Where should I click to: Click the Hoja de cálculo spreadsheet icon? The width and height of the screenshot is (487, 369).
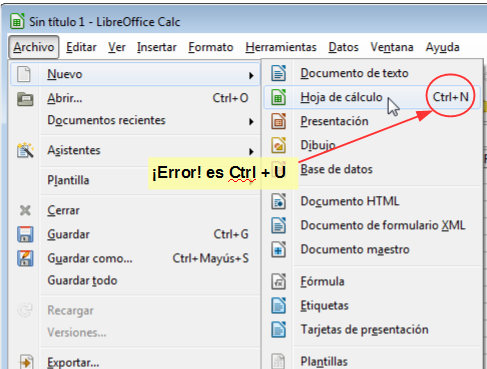point(279,97)
